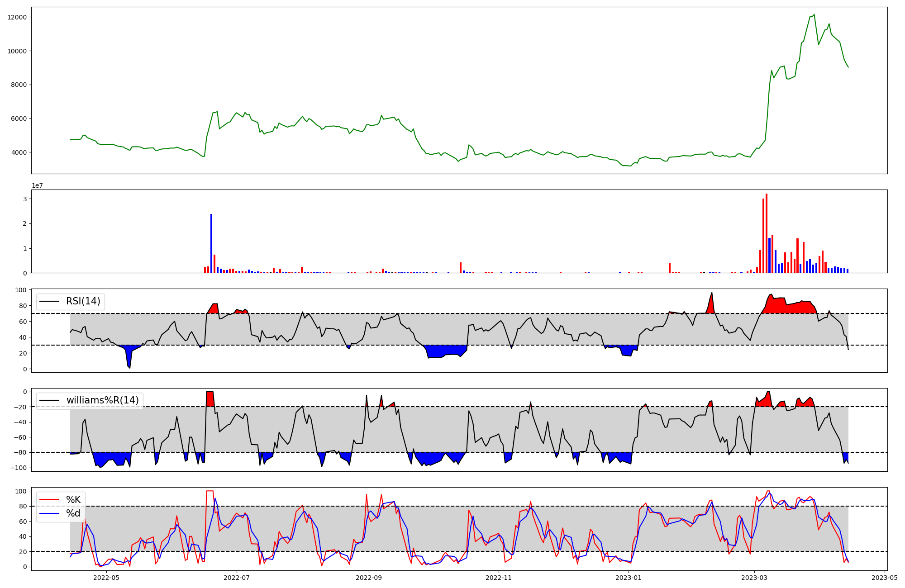The width and height of the screenshot is (905, 588).
Task: Click the price chart's highest peak
Action: coord(814,14)
